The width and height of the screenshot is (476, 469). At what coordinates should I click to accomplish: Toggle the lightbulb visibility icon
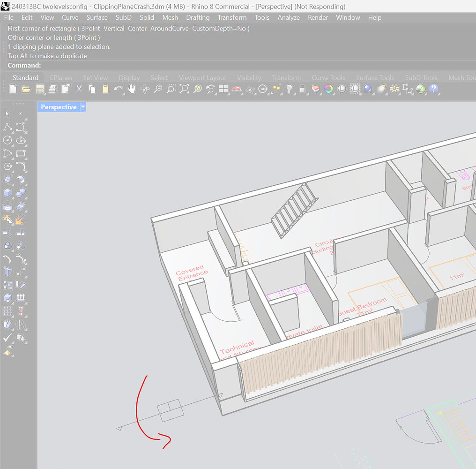[289, 89]
